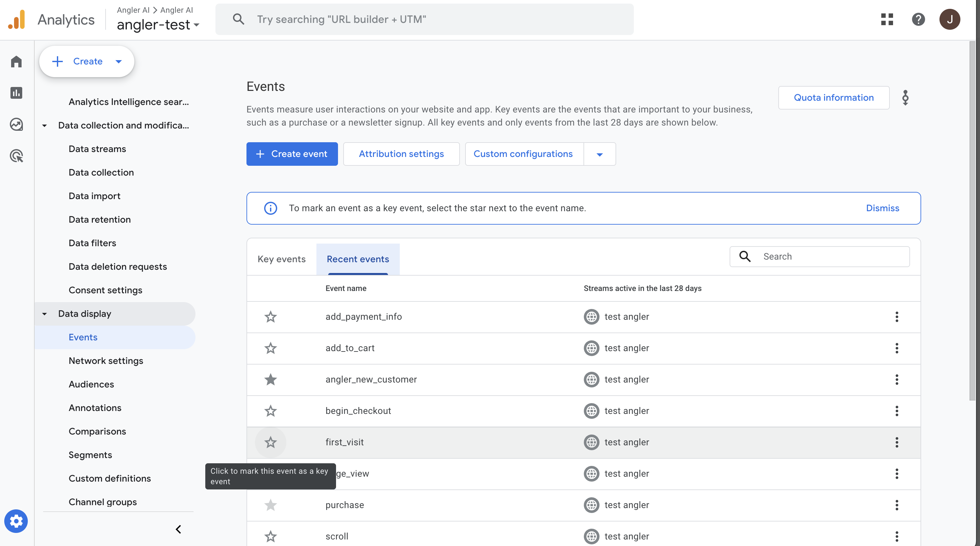980x546 pixels.
Task: Mark first_visit as key event star
Action: tap(270, 442)
